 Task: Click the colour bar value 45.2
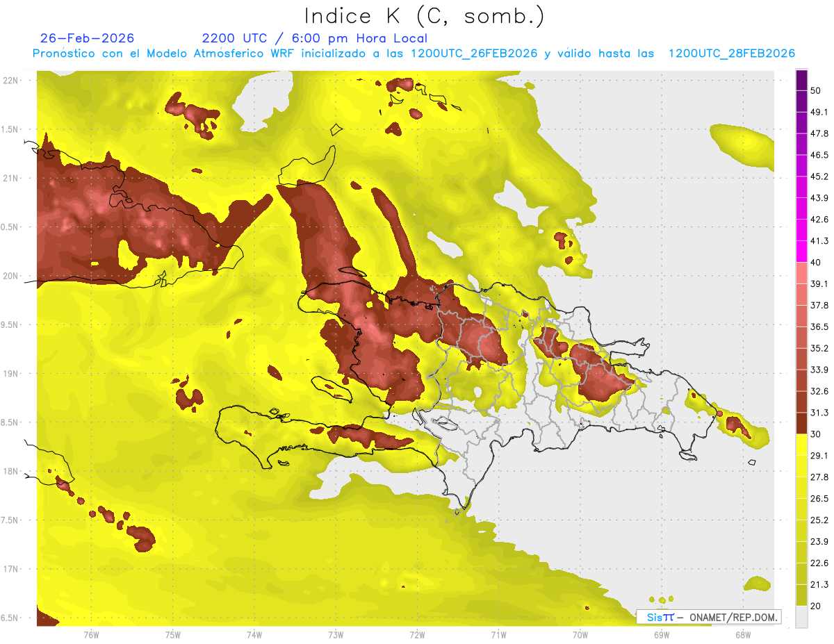[820, 176]
